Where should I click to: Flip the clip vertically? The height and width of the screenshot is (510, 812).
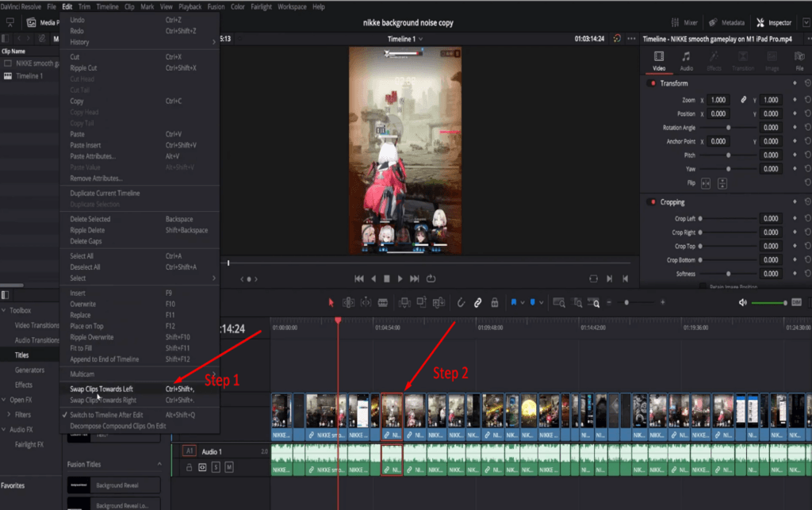tap(722, 183)
